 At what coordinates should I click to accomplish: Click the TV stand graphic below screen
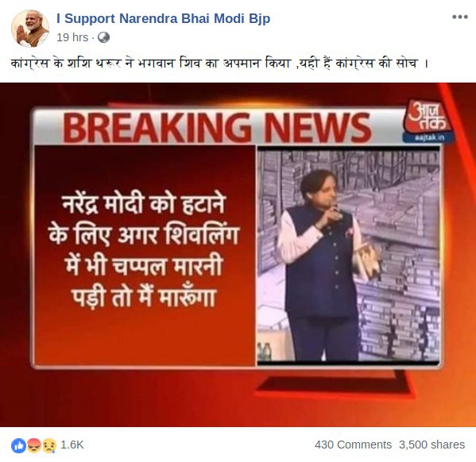pos(332,385)
